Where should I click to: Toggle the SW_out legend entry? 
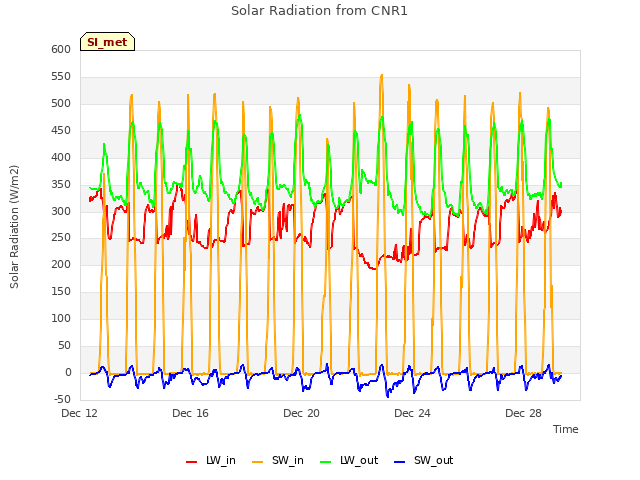pyautogui.click(x=424, y=460)
